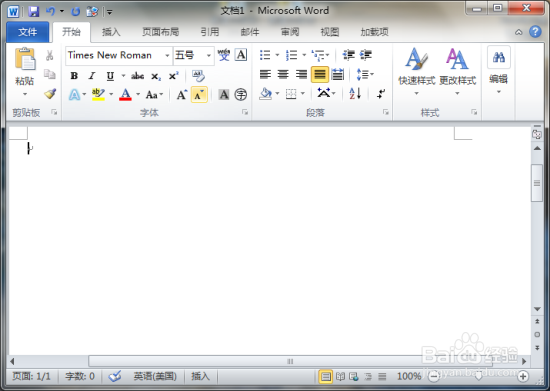Image resolution: width=550 pixels, height=391 pixels.
Task: Click the yellow text highlight color button
Action: tap(98, 94)
